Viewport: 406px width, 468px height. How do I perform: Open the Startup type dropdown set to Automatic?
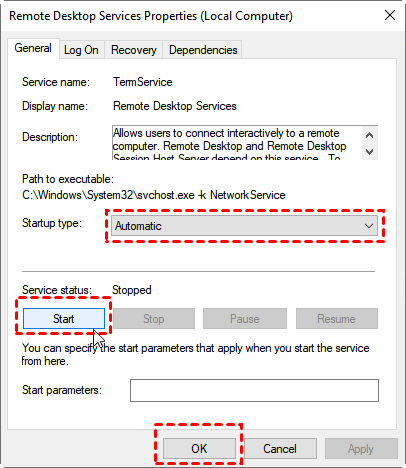(x=244, y=226)
